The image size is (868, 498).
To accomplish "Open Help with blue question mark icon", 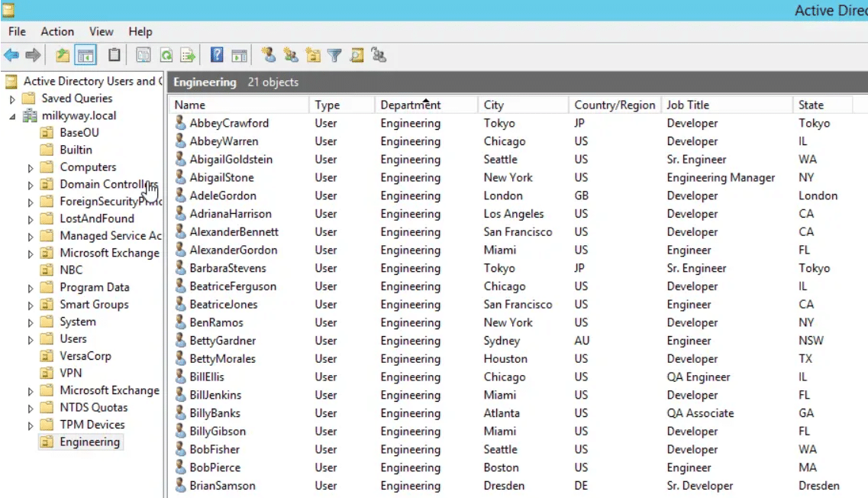I will pos(217,55).
